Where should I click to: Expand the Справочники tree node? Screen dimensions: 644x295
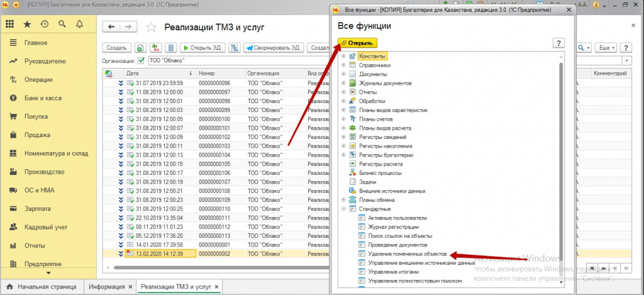coord(343,65)
